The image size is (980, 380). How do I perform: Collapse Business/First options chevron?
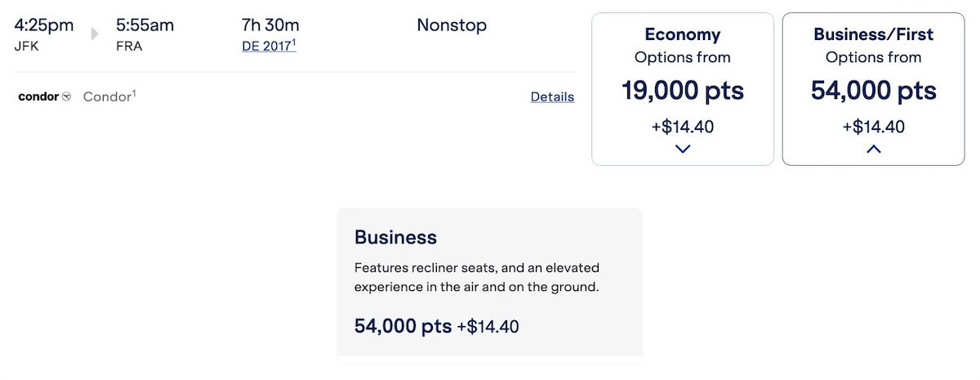873,149
